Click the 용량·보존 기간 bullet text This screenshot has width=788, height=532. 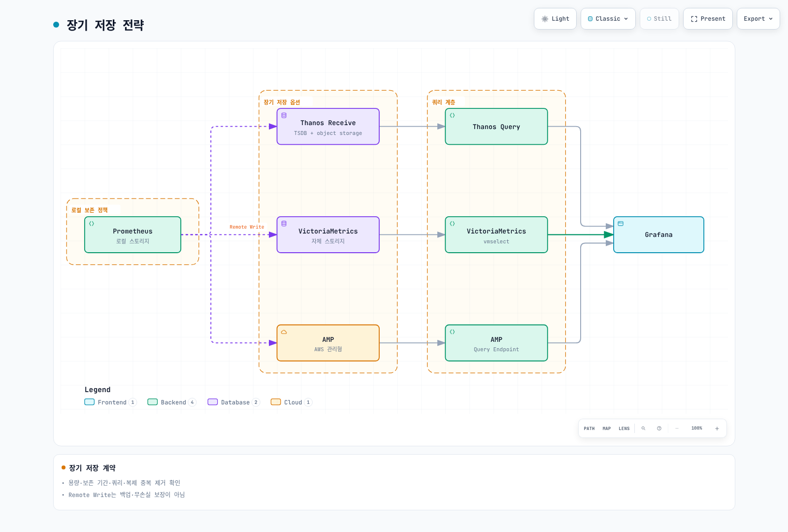(x=124, y=483)
